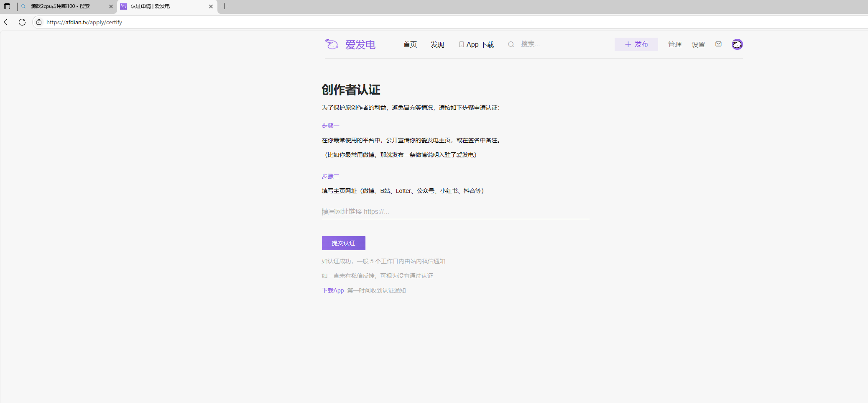Click the phone icon beside App 下载

pyautogui.click(x=461, y=44)
